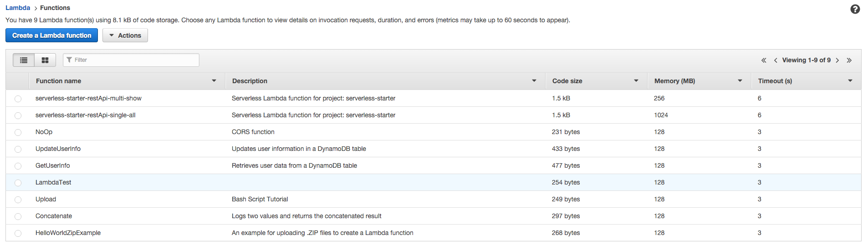Open the Upload function
Viewport: 868px width, 250px height.
(46, 199)
